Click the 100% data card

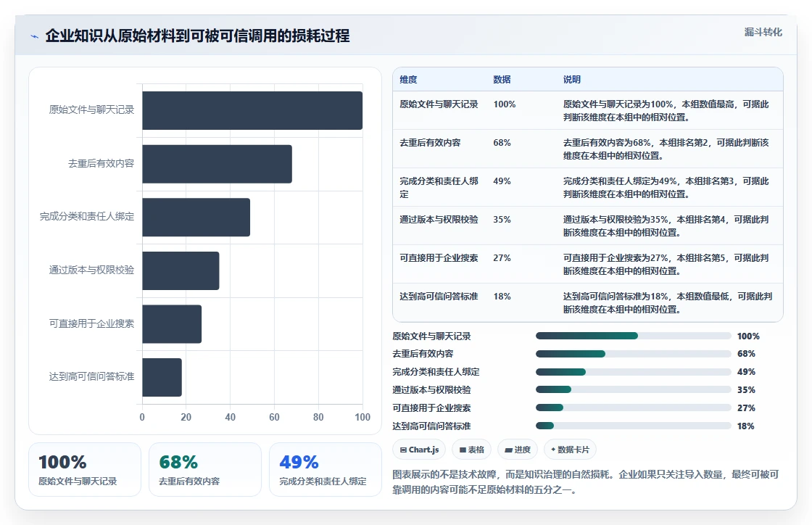coord(85,470)
